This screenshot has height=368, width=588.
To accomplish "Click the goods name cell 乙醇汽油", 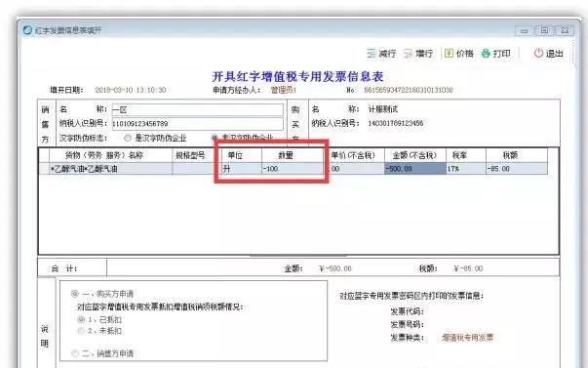I will tap(110, 169).
